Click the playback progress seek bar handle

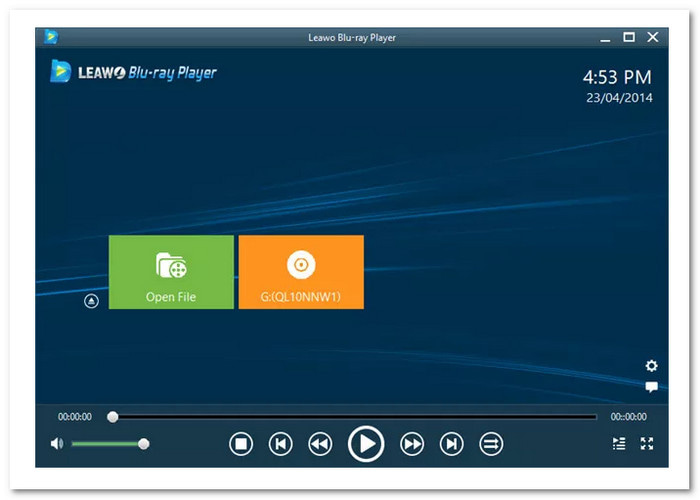113,417
